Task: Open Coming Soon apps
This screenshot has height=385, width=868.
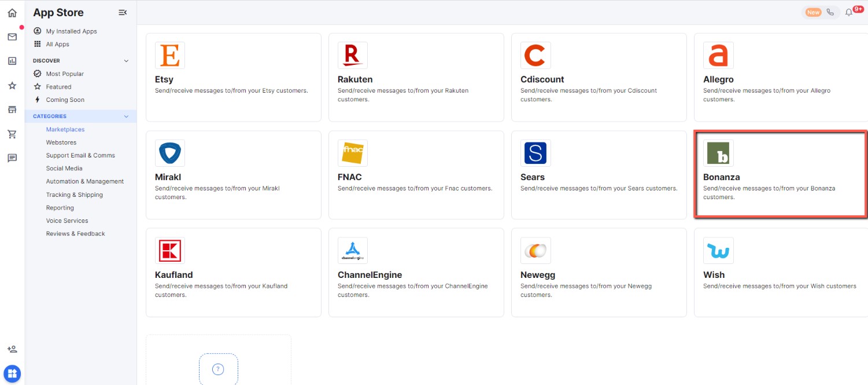Action: tap(65, 100)
